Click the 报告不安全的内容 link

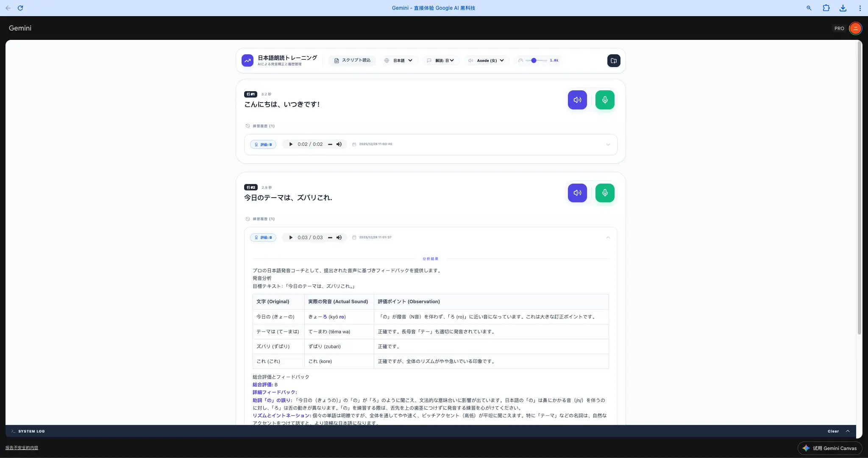click(x=22, y=448)
